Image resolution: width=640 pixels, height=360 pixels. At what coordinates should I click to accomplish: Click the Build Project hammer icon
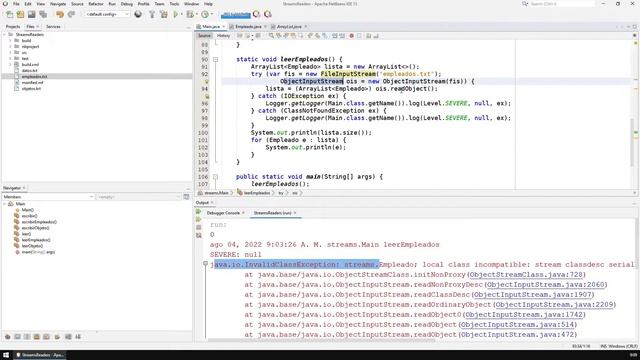[x=152, y=14]
